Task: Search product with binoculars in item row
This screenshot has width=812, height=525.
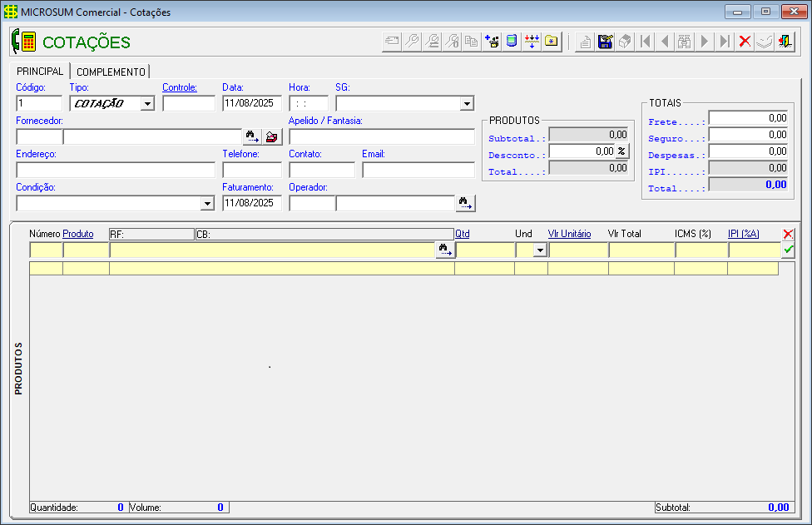Action: point(445,250)
